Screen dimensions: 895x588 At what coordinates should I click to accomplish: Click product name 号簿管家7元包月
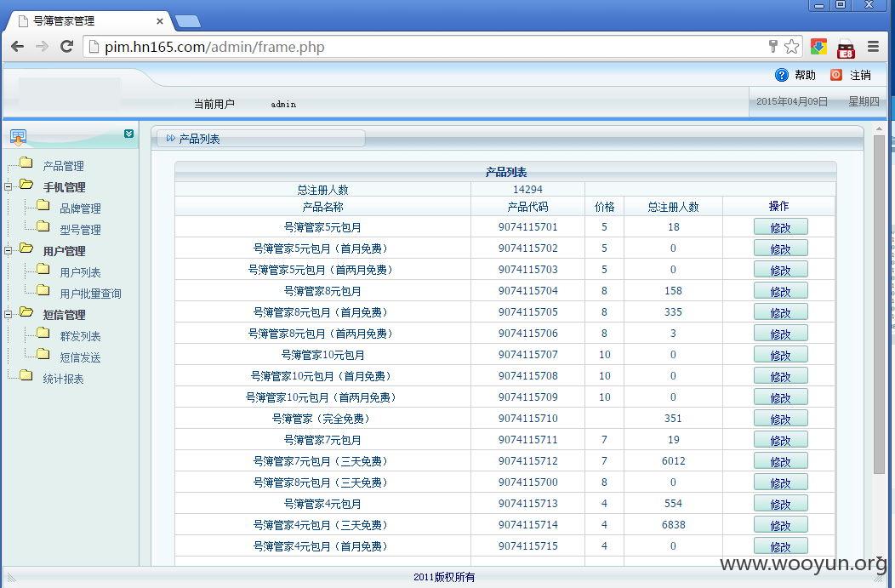[322, 440]
